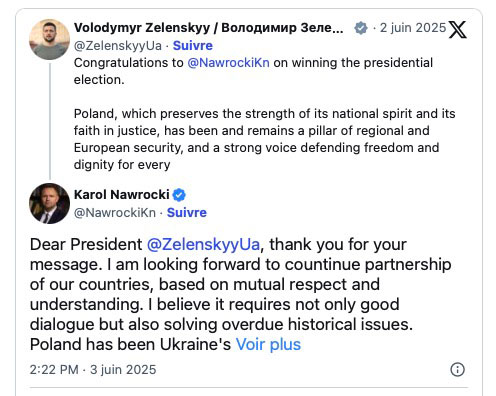Click Karol Nawrocki's blue verified badge
The height and width of the screenshot is (396, 496).
(179, 195)
